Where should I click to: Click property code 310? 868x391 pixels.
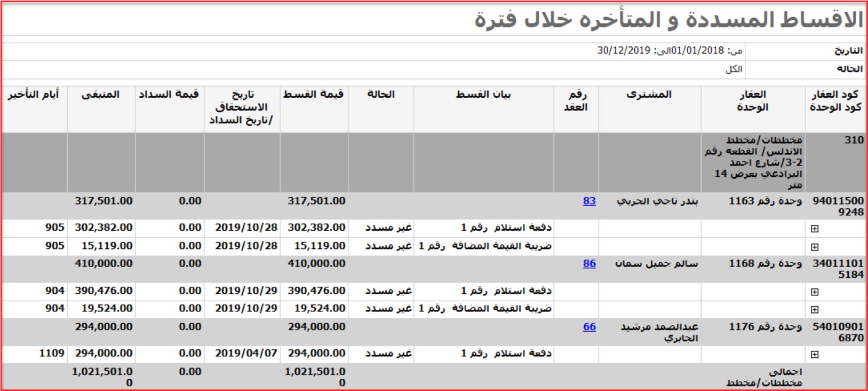(854, 140)
